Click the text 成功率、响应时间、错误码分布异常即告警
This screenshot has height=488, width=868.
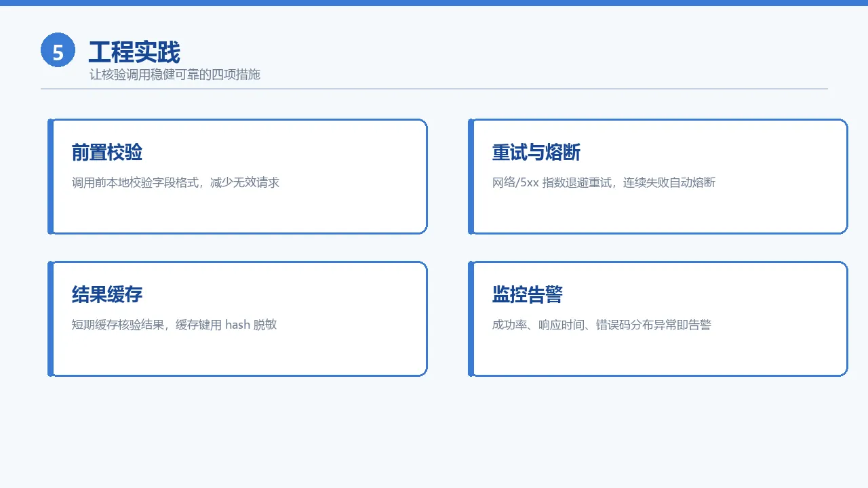tap(601, 325)
